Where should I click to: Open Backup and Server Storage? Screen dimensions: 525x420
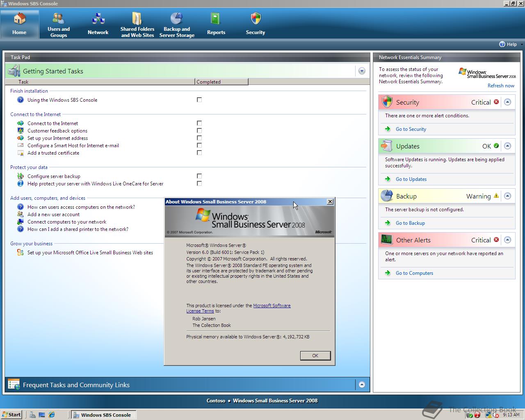coord(177,25)
